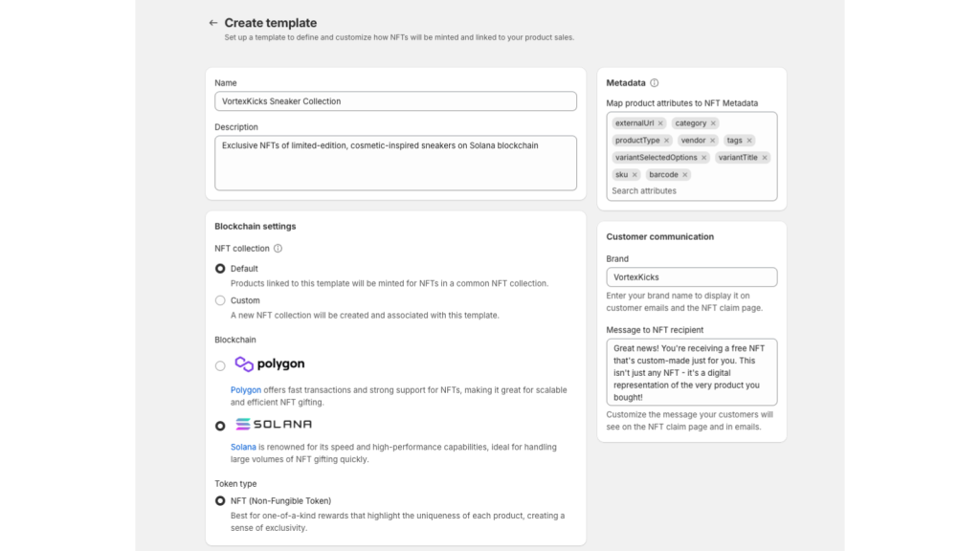Select the Custom NFT collection option
This screenshot has width=980, height=551.
[220, 300]
